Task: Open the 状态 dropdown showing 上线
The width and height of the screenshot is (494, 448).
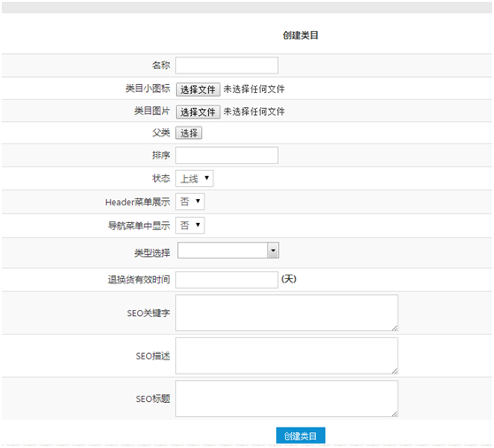Action: coord(195,178)
